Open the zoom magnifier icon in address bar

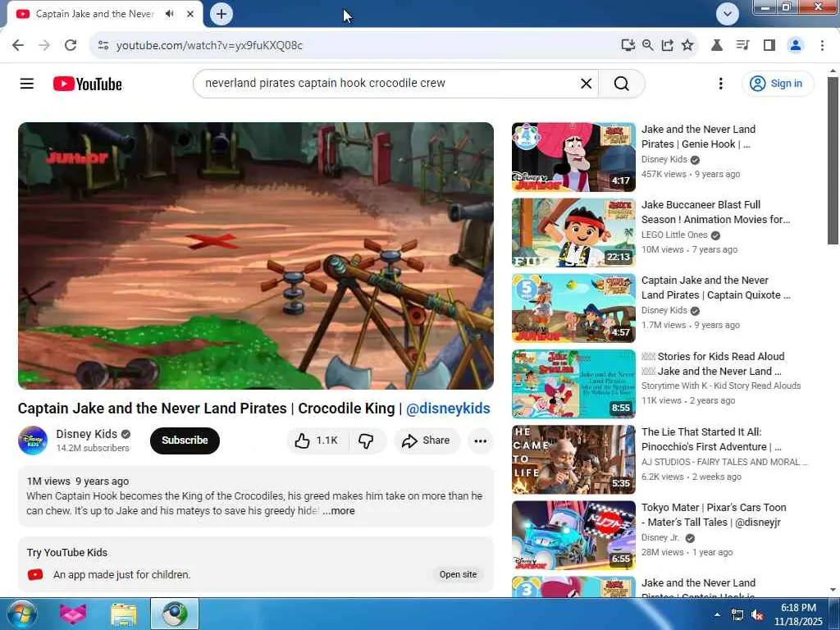click(x=648, y=45)
